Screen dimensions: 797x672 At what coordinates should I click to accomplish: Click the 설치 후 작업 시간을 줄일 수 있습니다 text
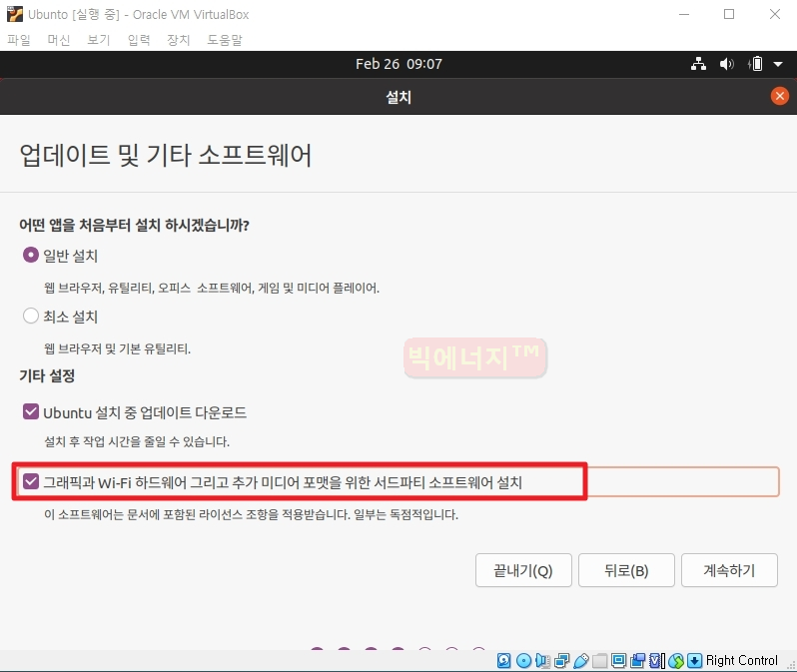pos(137,441)
